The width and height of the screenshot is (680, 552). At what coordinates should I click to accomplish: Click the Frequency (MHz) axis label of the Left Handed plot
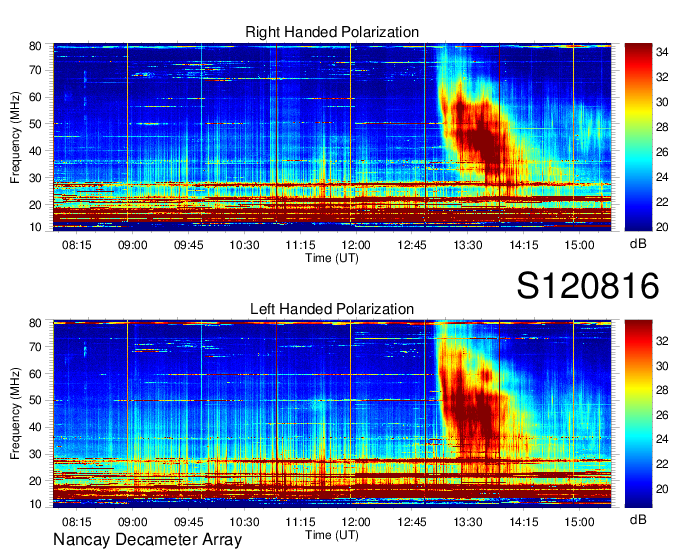(15, 414)
